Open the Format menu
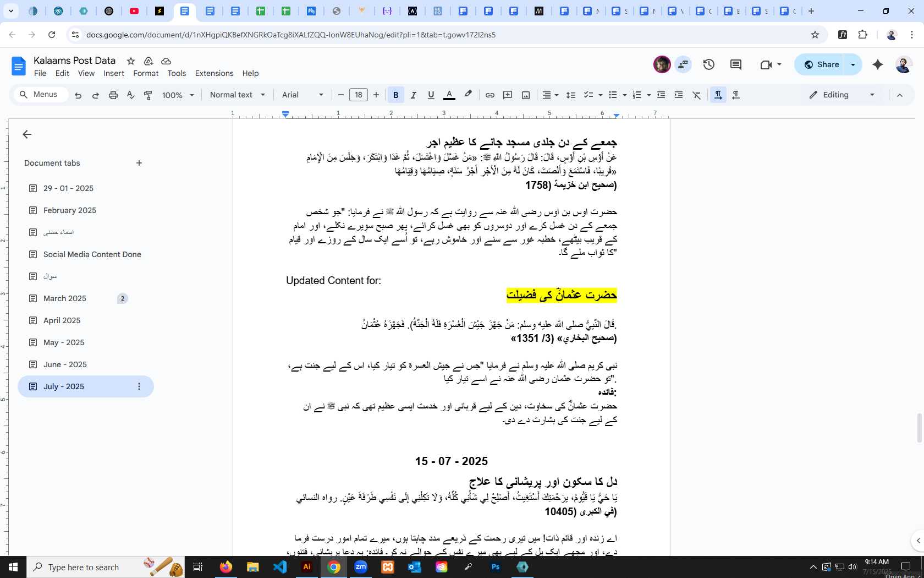 [x=146, y=73]
